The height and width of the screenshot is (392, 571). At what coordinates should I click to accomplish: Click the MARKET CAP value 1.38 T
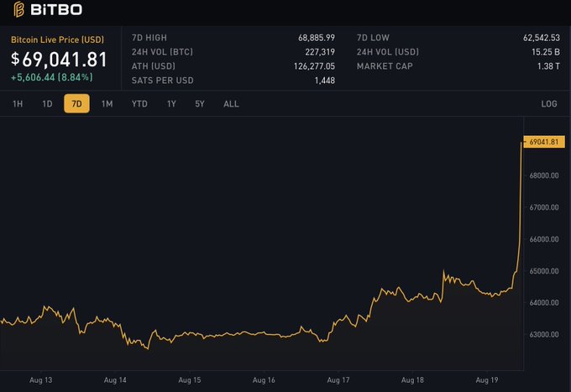549,66
